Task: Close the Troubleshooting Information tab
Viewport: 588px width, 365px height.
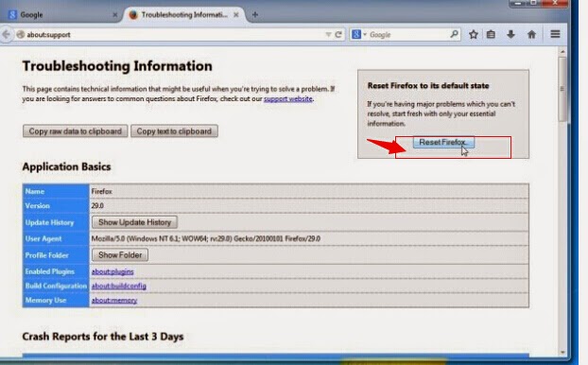Action: tap(236, 14)
